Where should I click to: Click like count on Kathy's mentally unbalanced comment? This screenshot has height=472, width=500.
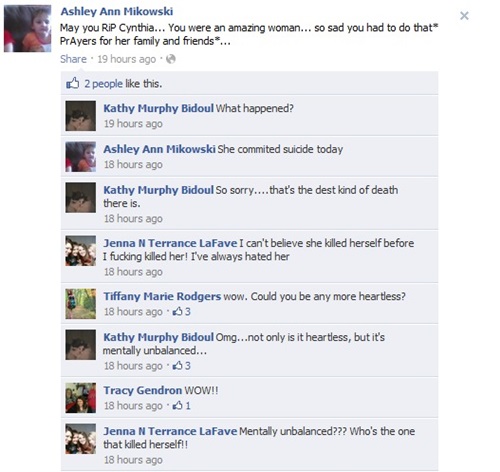[x=181, y=366]
